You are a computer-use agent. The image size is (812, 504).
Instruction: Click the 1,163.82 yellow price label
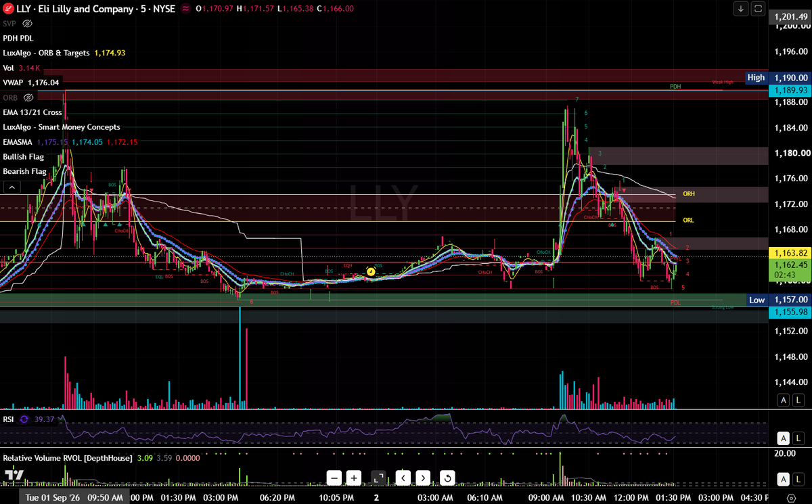pyautogui.click(x=790, y=252)
